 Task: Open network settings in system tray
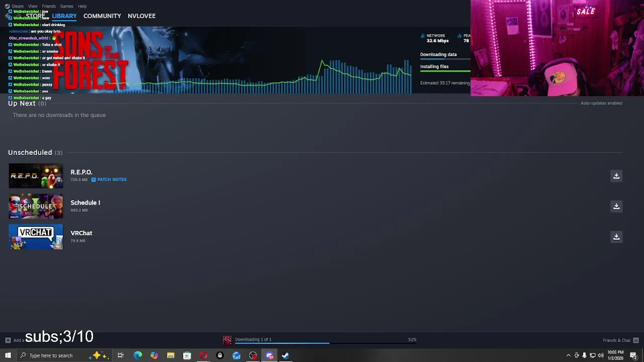[593, 355]
